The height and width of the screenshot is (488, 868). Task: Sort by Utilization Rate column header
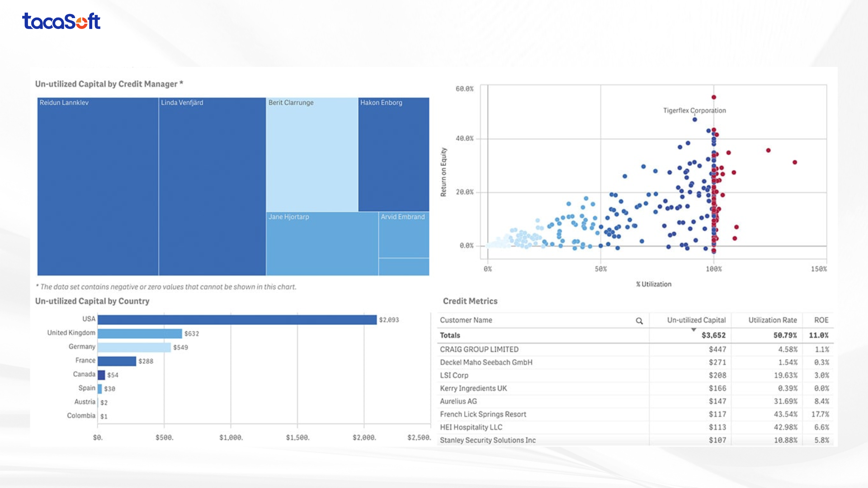(x=772, y=320)
